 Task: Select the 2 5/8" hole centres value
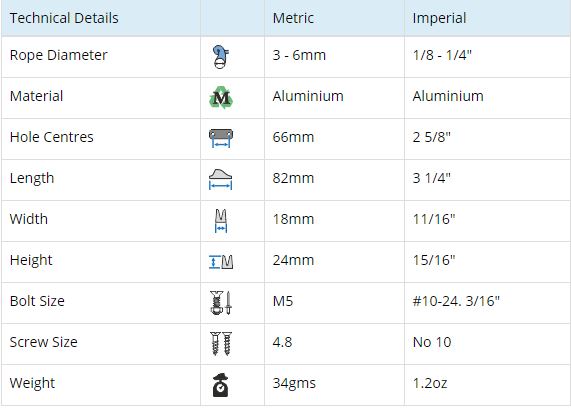tap(432, 137)
